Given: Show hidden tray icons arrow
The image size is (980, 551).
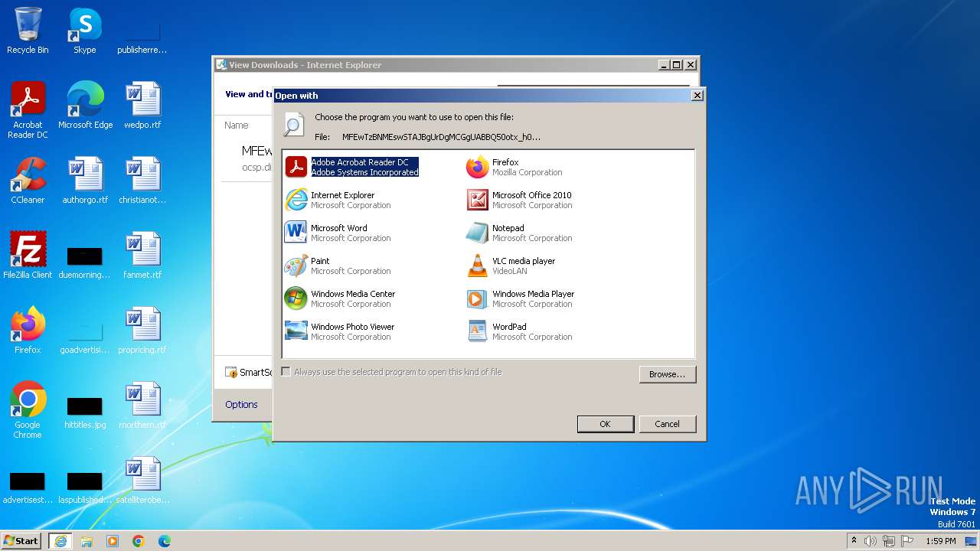Looking at the screenshot, I should point(854,541).
